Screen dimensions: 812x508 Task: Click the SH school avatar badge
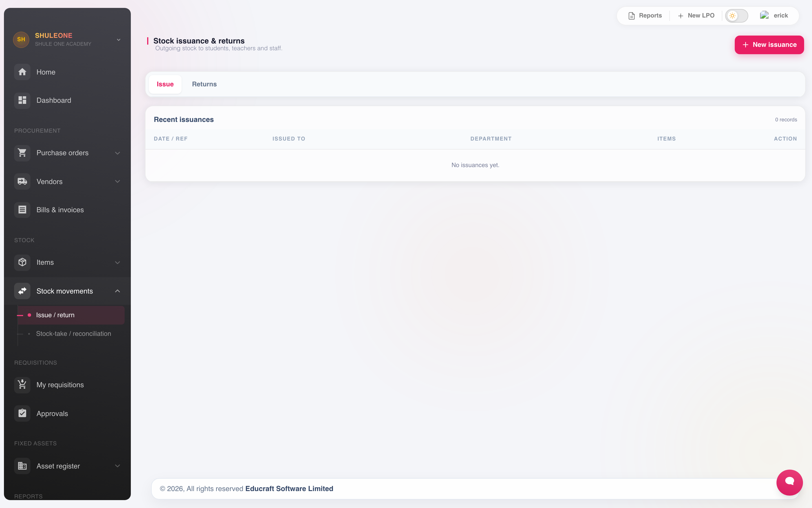[x=21, y=40]
